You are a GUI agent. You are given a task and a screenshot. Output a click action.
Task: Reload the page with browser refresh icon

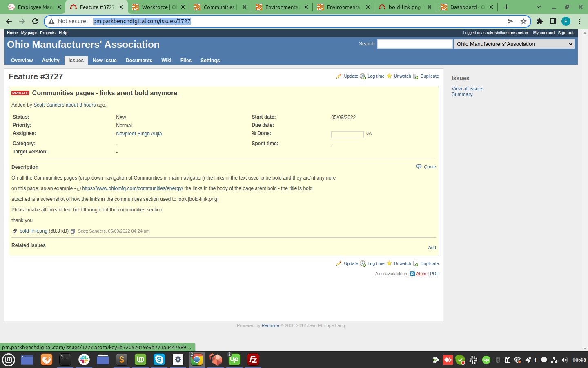(x=35, y=21)
